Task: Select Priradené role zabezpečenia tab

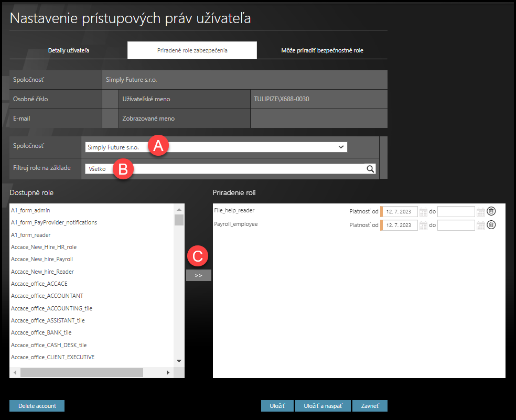Action: [192, 50]
